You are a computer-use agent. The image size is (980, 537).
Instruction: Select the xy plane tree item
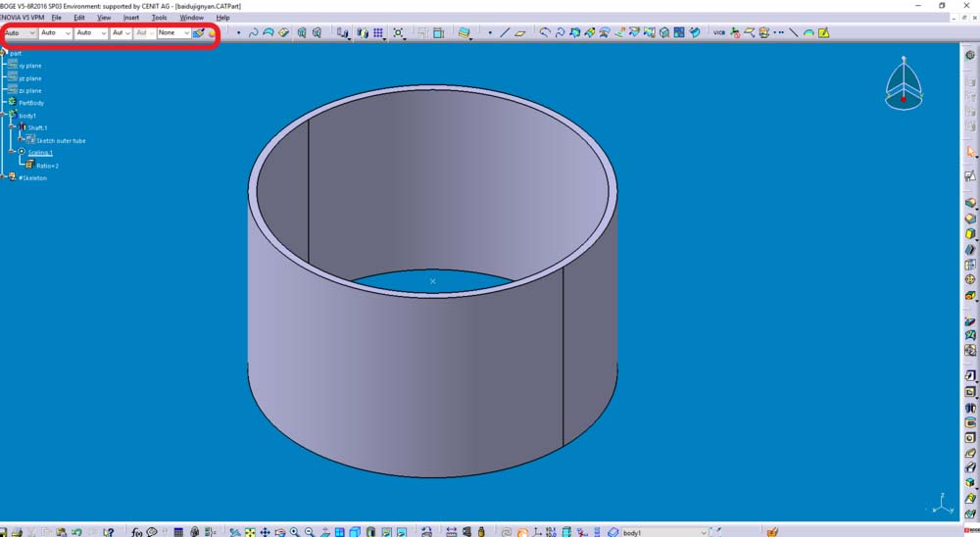click(29, 66)
